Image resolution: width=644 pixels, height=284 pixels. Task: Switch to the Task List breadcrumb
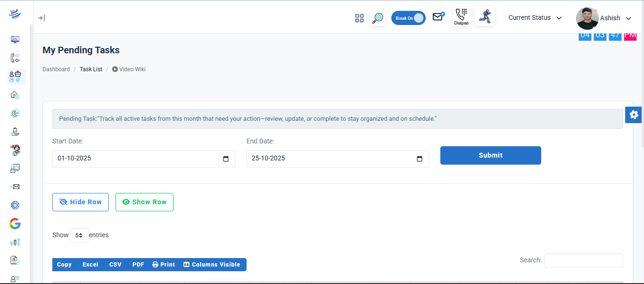coord(91,69)
